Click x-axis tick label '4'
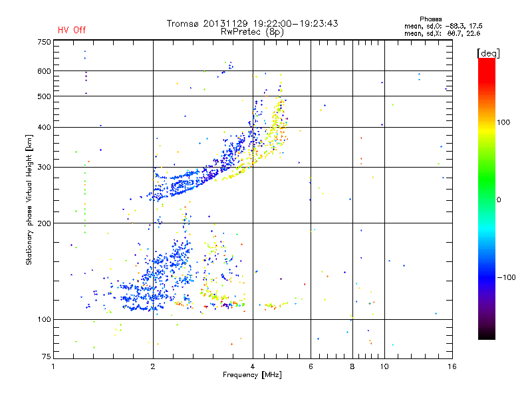532x399 pixels. pos(253,366)
